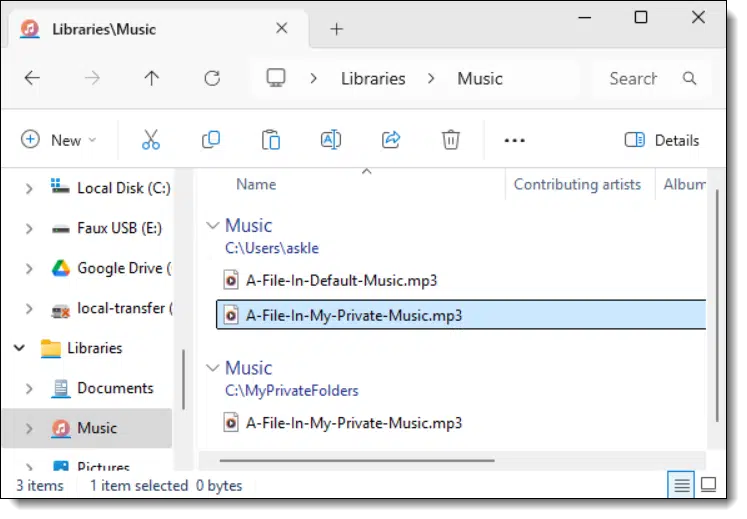Image resolution: width=747 pixels, height=519 pixels.
Task: Minimize the File Explorer window
Action: tap(585, 18)
